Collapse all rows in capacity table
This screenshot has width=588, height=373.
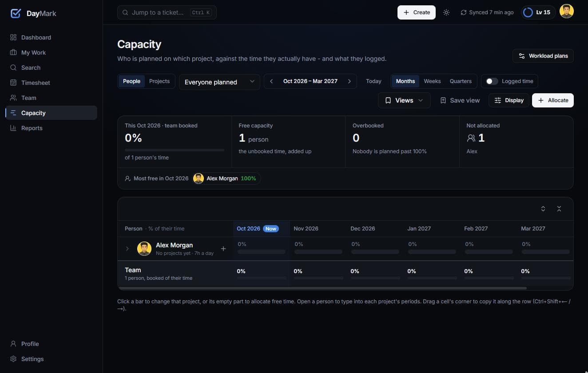tap(559, 209)
